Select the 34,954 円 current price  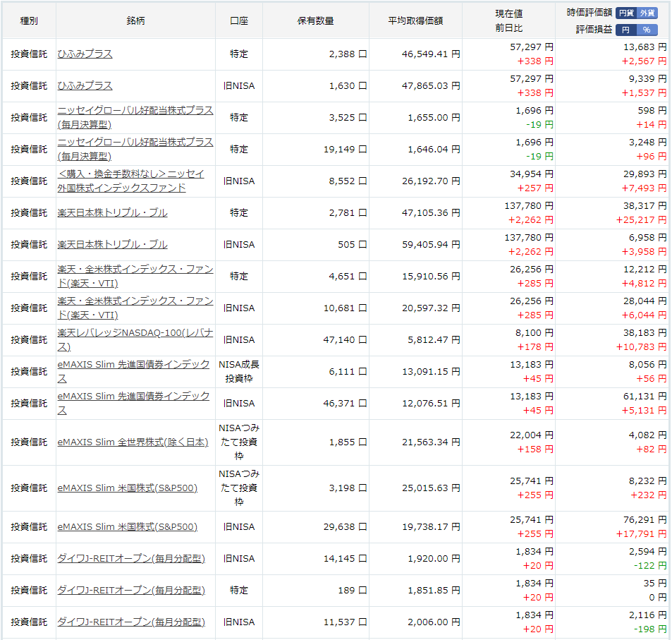click(532, 174)
